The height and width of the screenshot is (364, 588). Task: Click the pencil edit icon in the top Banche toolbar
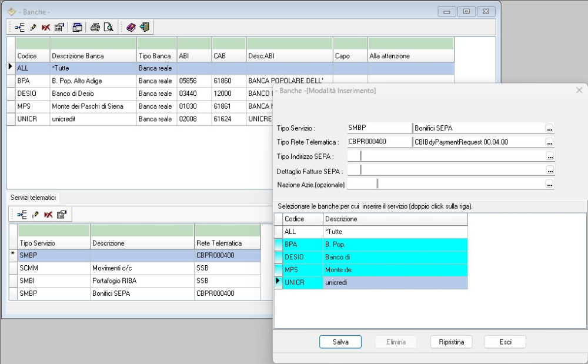tap(33, 27)
